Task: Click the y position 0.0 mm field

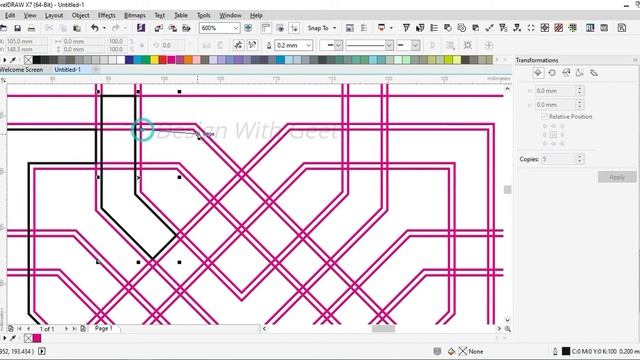Action: point(556,105)
